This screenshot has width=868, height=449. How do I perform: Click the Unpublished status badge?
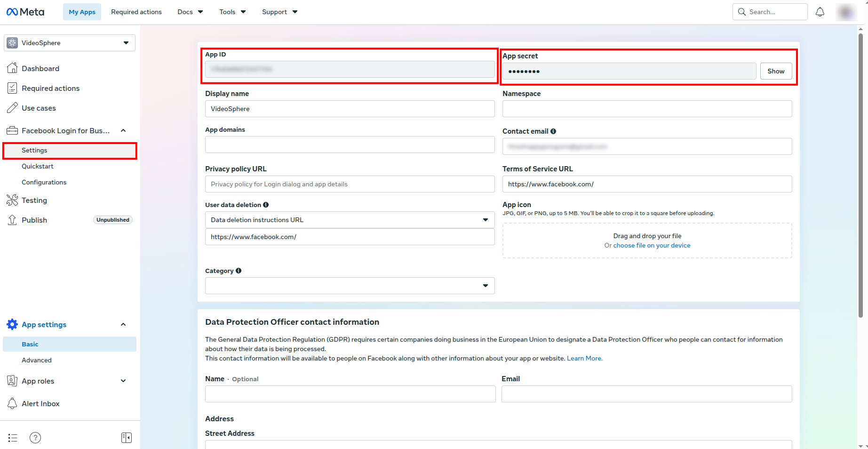click(x=113, y=220)
